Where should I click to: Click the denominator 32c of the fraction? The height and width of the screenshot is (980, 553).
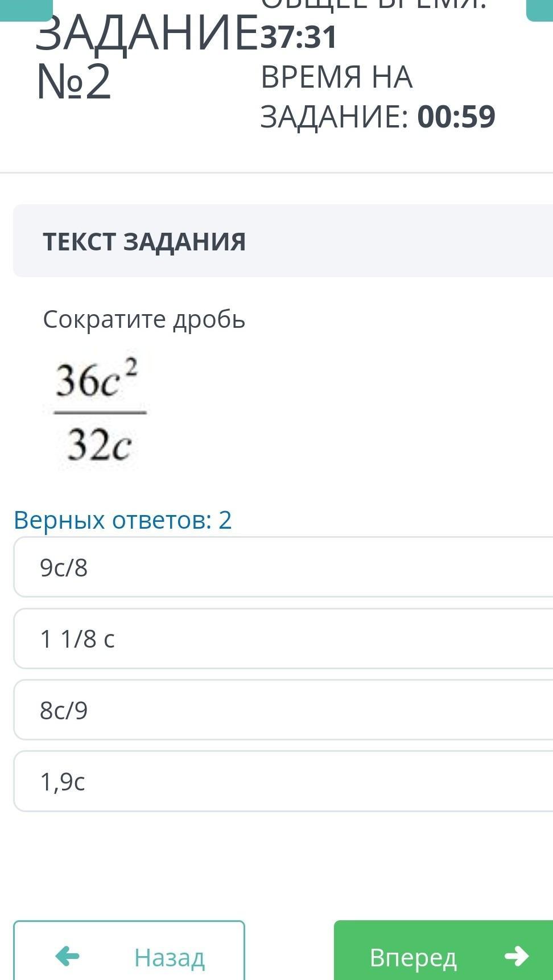point(100,444)
